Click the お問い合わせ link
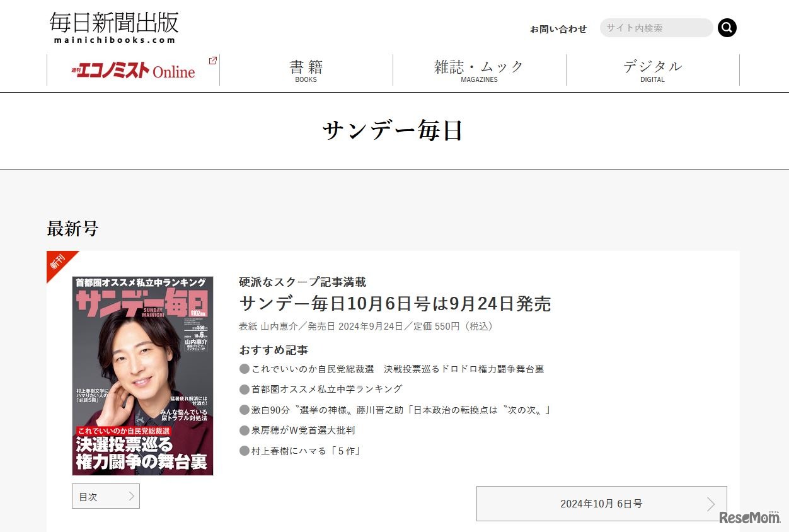Viewport: 789px width, 532px height. tap(558, 29)
